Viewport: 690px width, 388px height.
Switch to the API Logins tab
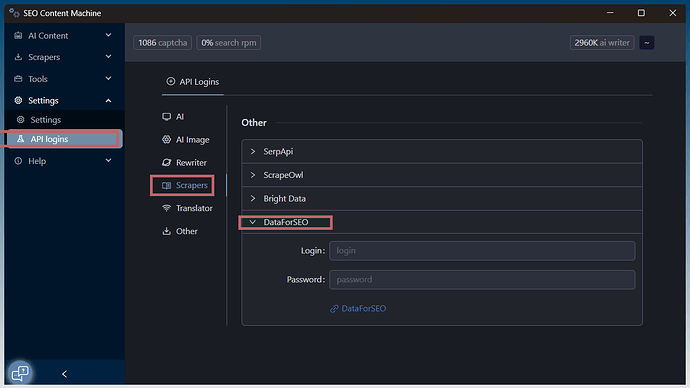click(x=193, y=82)
